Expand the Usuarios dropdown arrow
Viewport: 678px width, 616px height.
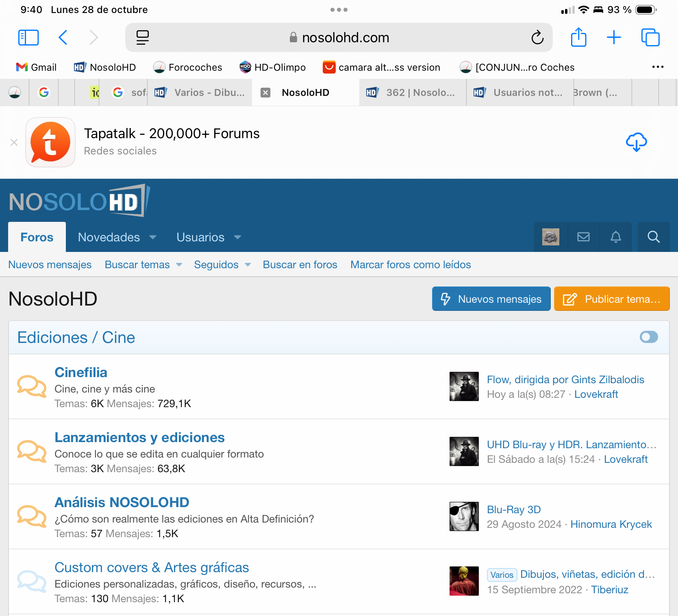click(238, 237)
